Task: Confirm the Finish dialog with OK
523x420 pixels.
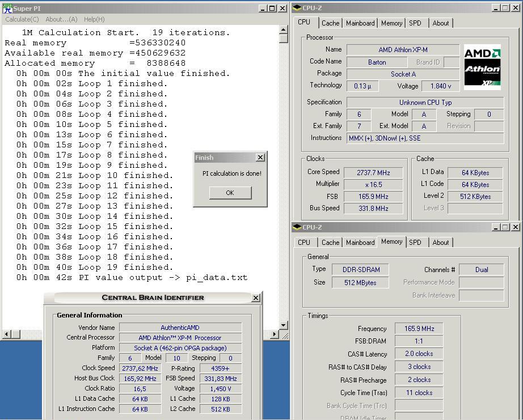Action: 230,193
